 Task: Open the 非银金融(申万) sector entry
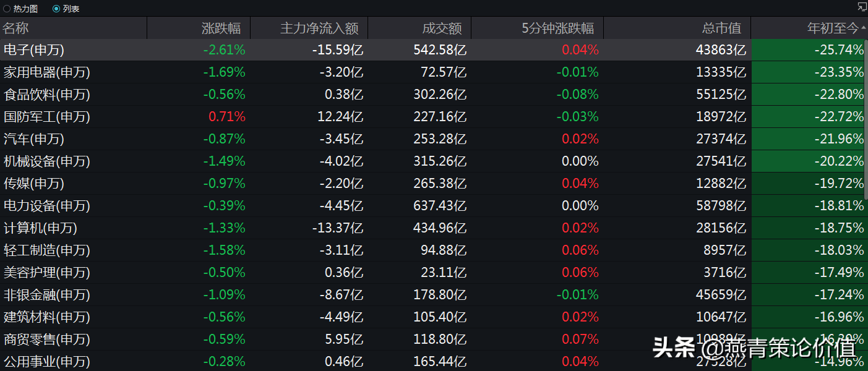tap(47, 295)
